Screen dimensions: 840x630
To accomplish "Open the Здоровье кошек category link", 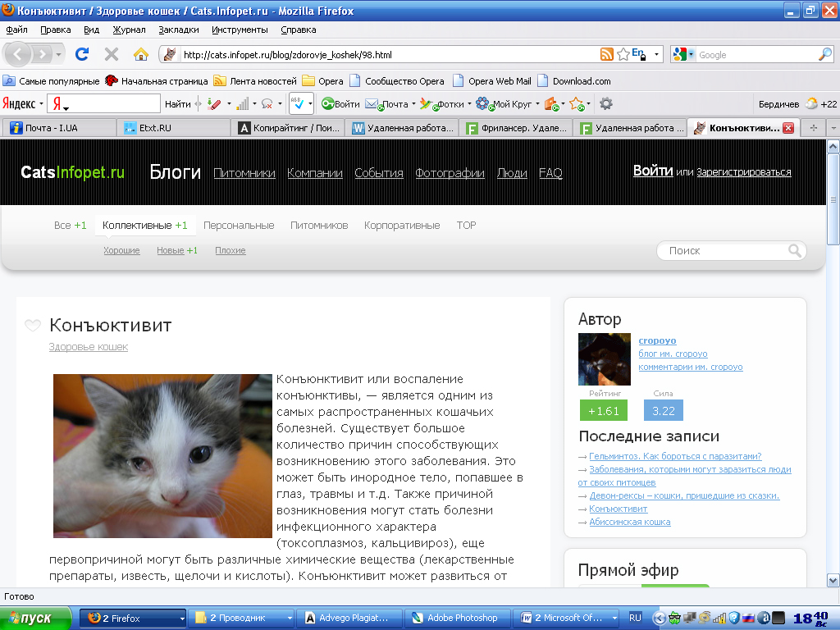I will (89, 347).
